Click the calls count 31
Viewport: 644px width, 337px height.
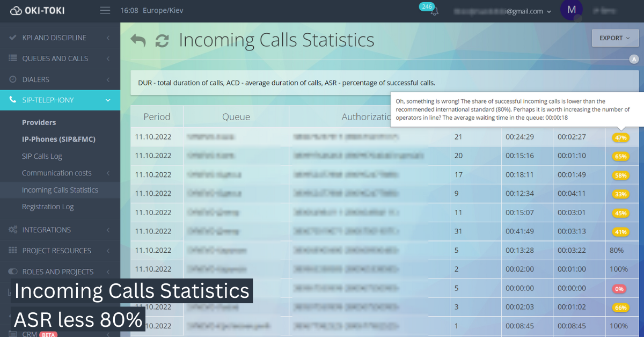coord(458,231)
